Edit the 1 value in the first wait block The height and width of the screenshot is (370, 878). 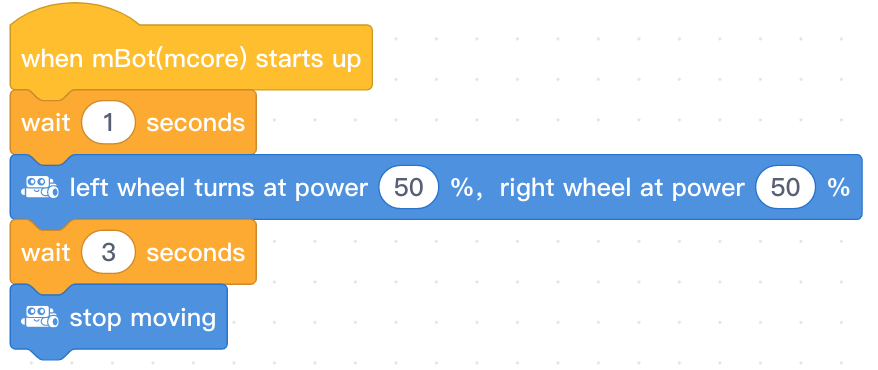pos(108,123)
